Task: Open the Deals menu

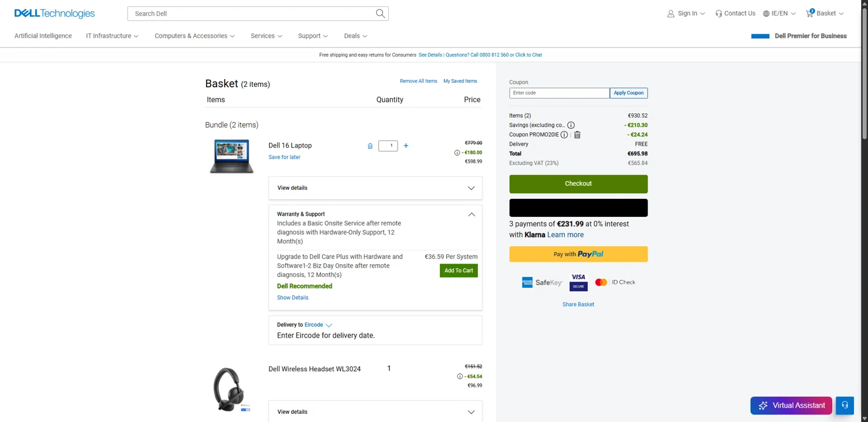Action: tap(355, 36)
